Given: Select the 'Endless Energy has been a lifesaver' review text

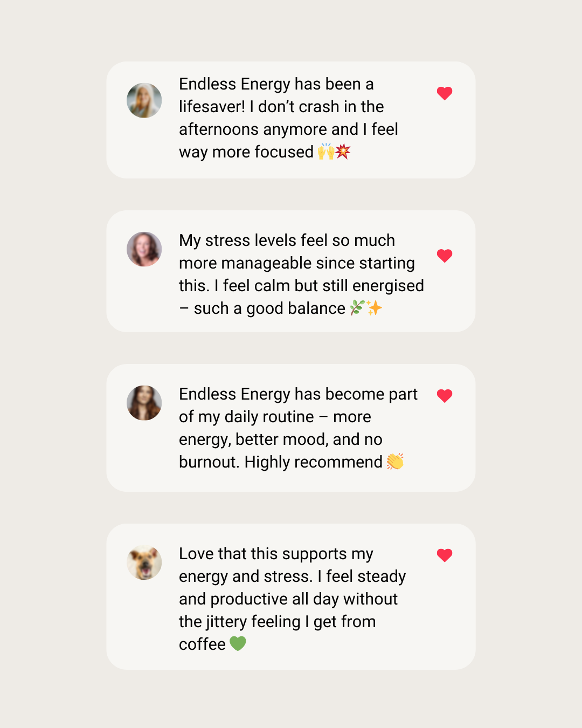Looking at the screenshot, I should pos(288,118).
